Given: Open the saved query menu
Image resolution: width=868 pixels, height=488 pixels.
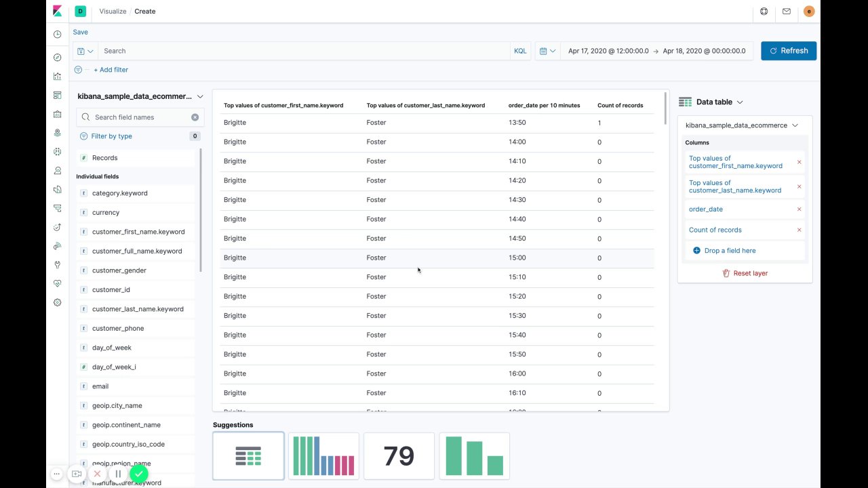Looking at the screenshot, I should 85,51.
